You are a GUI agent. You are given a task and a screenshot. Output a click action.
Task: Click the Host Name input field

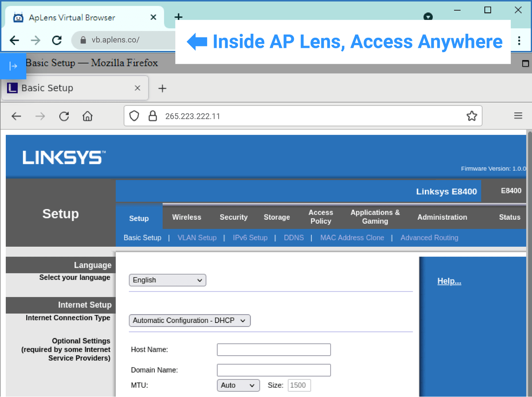274,350
